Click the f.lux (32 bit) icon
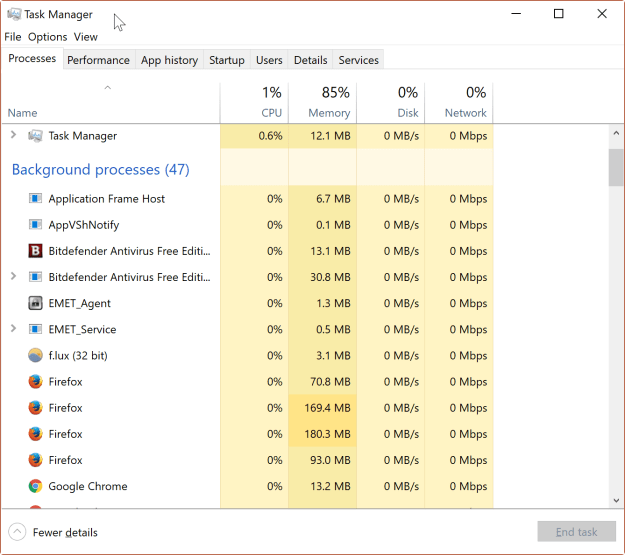625x555 pixels. tap(35, 355)
